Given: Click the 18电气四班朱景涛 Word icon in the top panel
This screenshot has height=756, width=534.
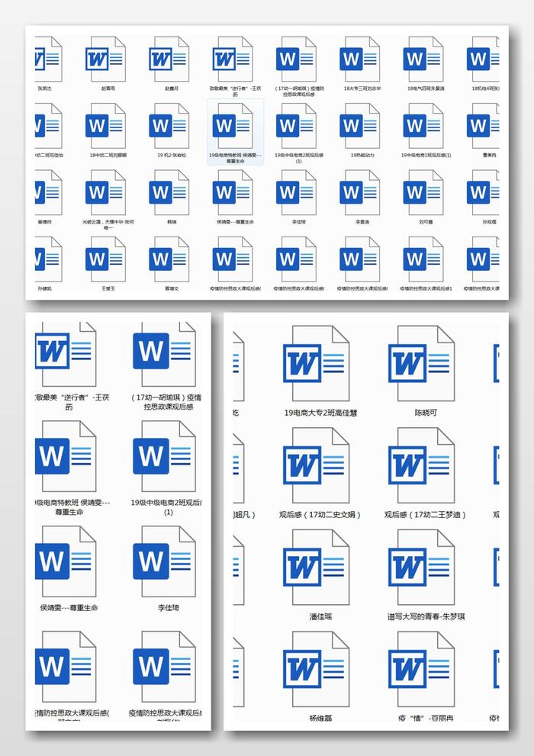Looking at the screenshot, I should 423,60.
